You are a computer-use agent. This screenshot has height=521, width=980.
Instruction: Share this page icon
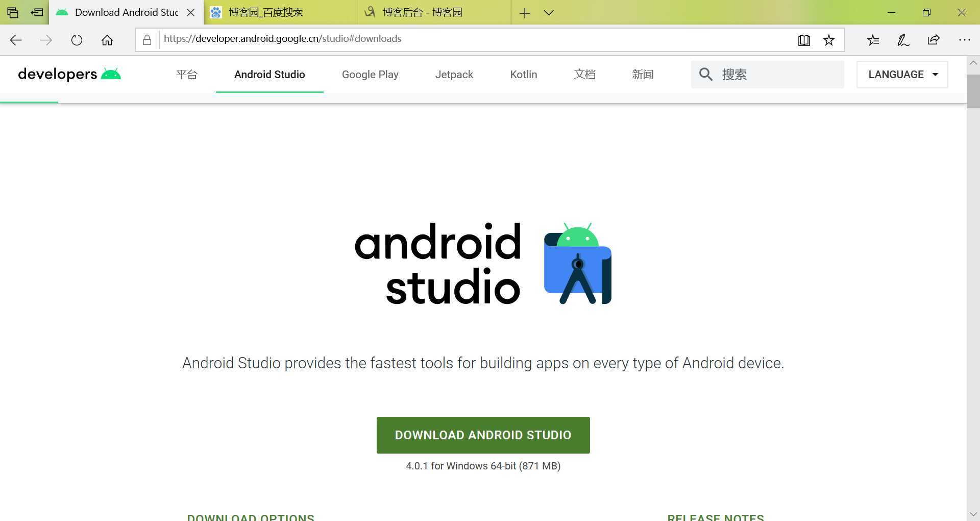(x=934, y=40)
